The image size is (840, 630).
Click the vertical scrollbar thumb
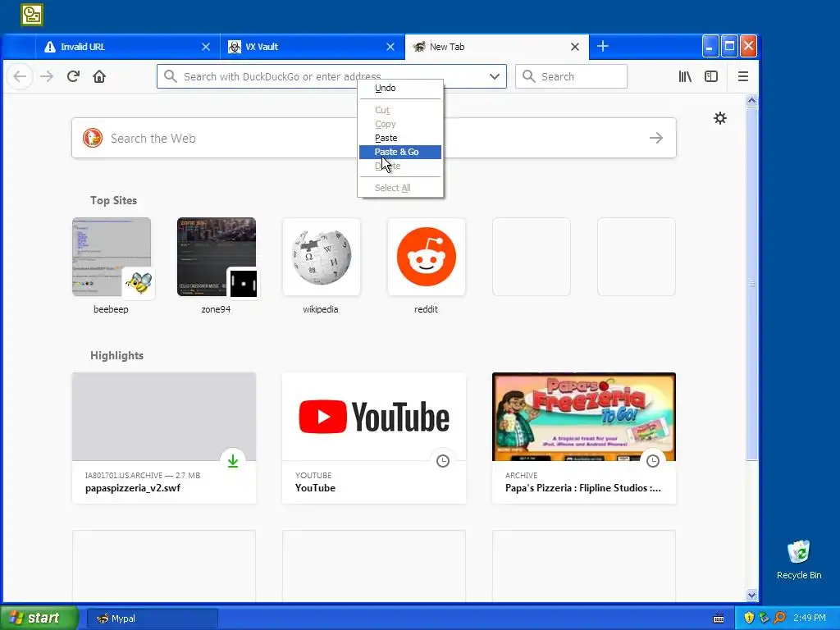[751, 283]
